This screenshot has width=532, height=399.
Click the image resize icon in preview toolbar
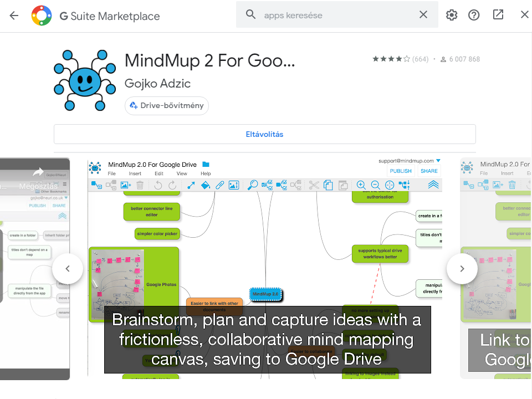[x=234, y=185]
